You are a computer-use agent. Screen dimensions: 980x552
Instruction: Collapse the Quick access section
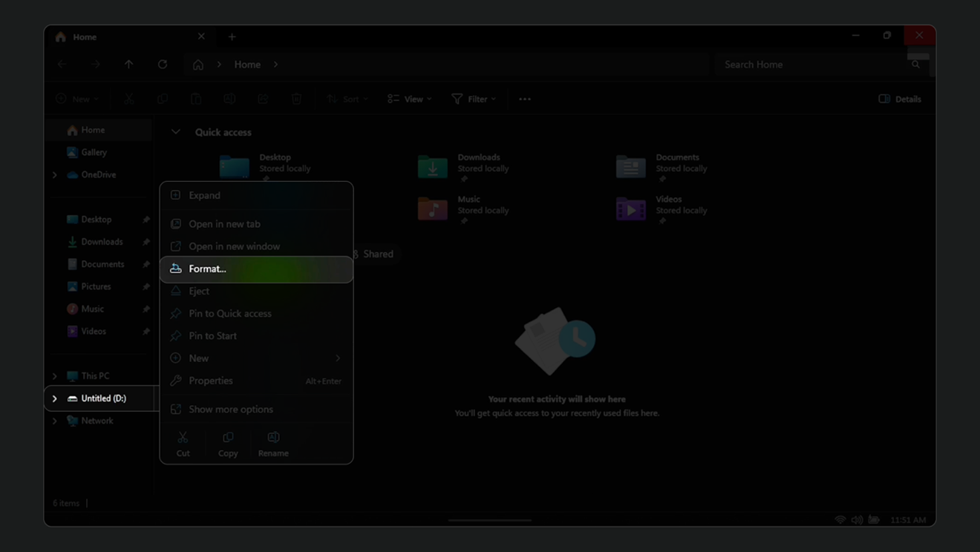tap(176, 132)
